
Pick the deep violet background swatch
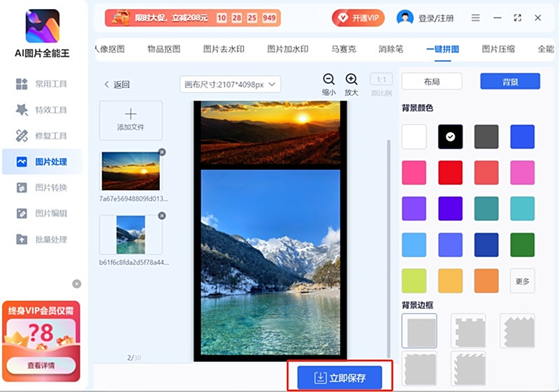point(450,208)
